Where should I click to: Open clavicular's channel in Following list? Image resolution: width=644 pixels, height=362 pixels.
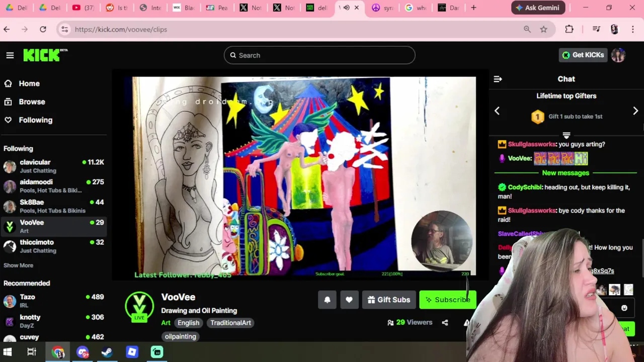coord(53,166)
